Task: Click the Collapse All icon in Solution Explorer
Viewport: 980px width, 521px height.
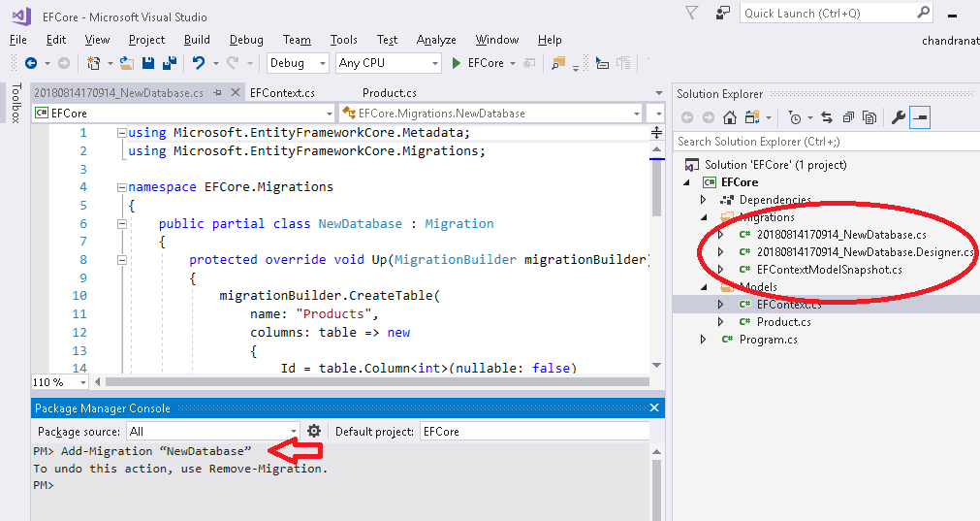Action: pos(848,117)
